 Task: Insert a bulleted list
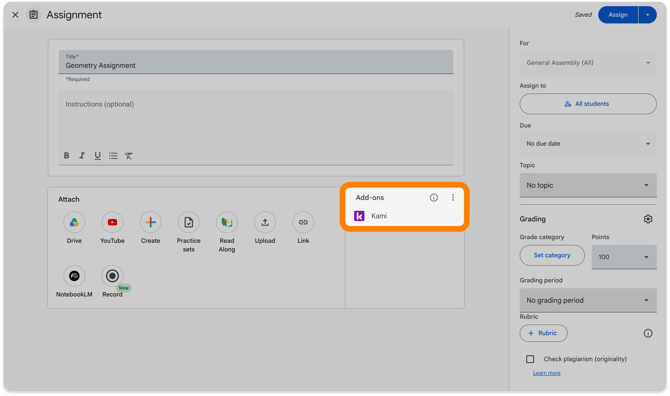coord(113,155)
